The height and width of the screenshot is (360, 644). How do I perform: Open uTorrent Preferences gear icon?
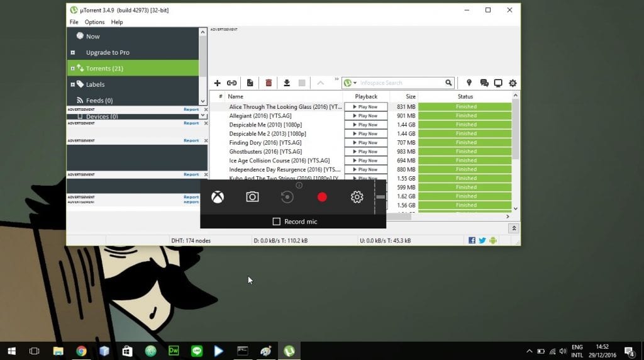pos(513,83)
